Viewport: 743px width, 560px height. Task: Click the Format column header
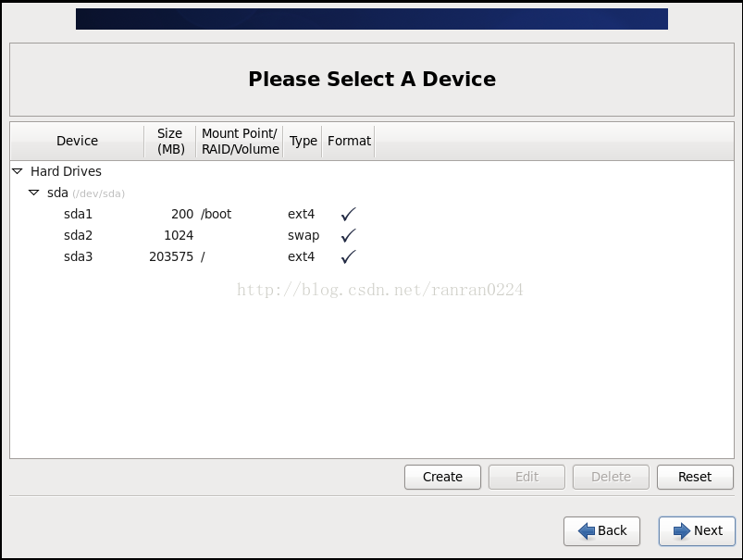tap(349, 141)
